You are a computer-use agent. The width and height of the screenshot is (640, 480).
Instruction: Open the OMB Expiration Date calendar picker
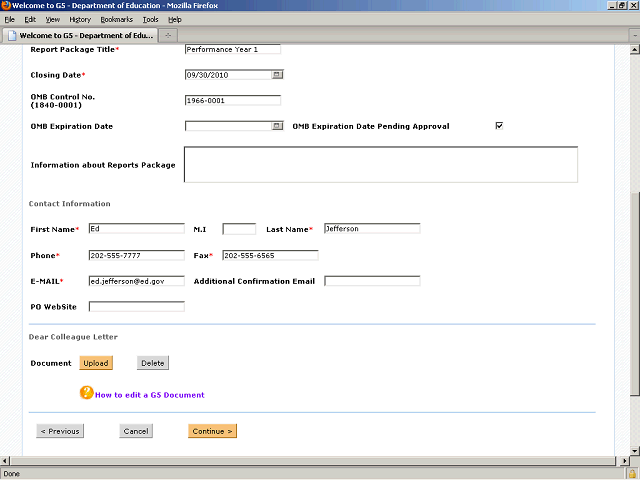coord(277,126)
